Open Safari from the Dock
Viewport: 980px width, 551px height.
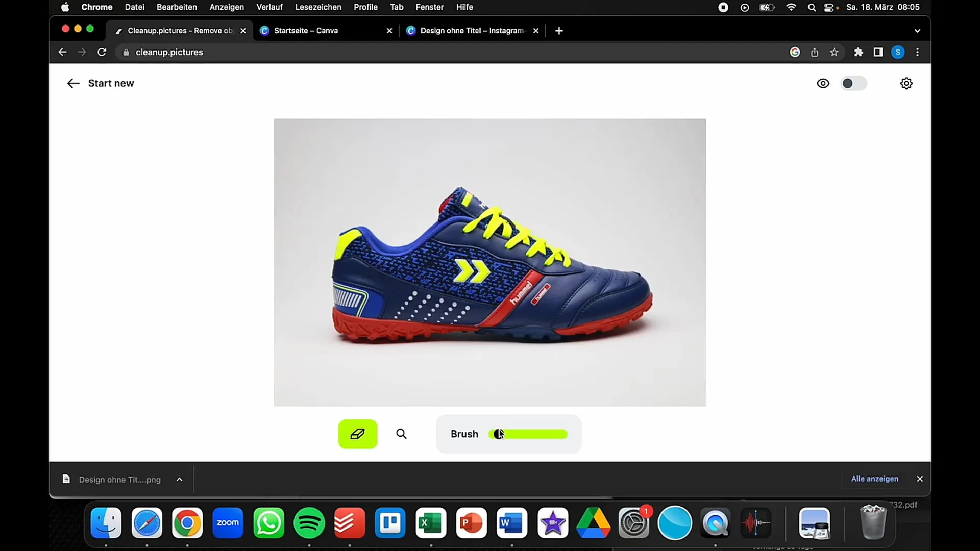[147, 523]
